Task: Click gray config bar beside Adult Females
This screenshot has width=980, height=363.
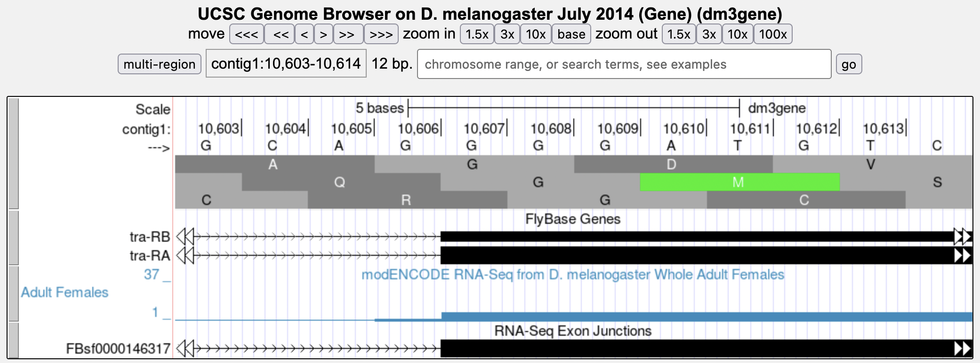Action: [x=13, y=293]
